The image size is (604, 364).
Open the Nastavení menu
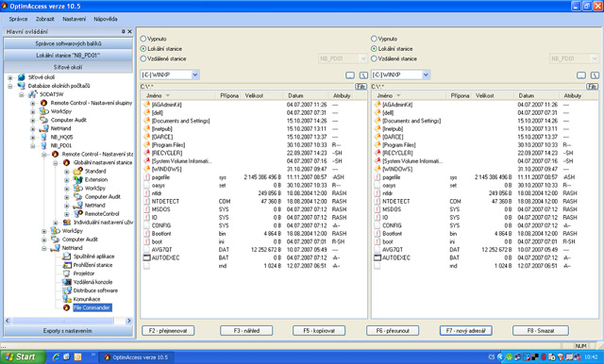coord(74,19)
